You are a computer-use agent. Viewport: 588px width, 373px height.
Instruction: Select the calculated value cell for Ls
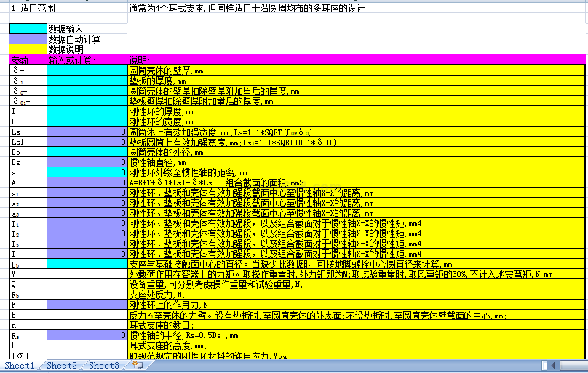coord(87,132)
